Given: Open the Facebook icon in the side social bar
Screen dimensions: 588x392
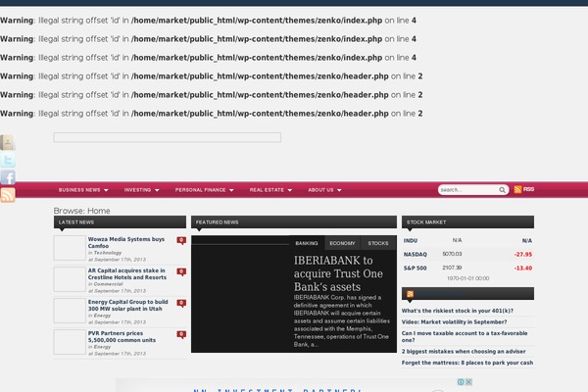Looking at the screenshot, I should point(8,177).
